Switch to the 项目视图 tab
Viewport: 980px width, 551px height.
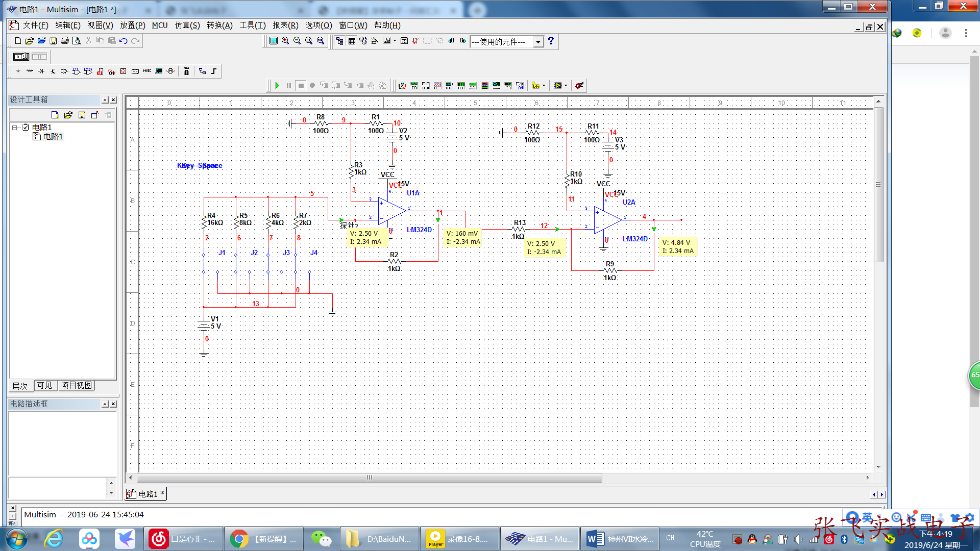[77, 386]
